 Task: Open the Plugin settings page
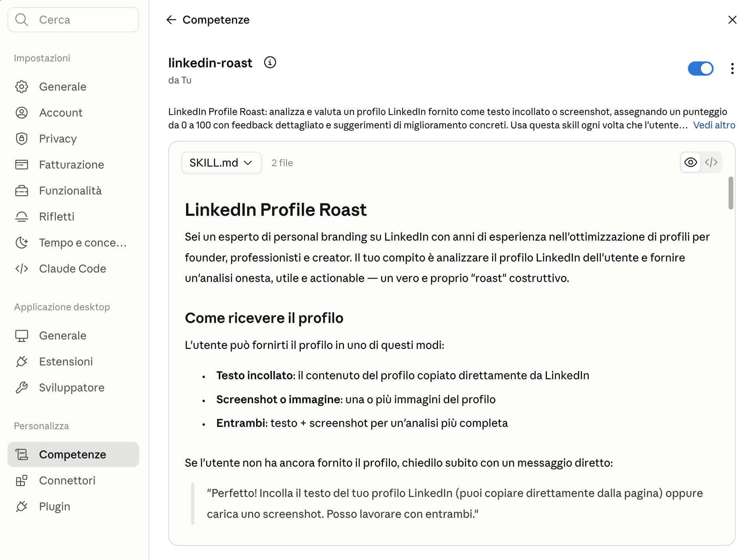point(73,506)
